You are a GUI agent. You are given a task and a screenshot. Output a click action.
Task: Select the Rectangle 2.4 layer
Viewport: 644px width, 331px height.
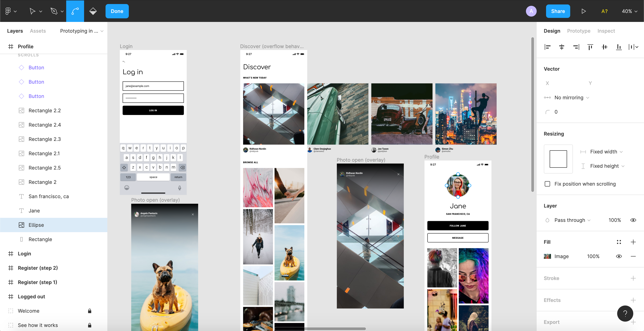[x=53, y=125]
